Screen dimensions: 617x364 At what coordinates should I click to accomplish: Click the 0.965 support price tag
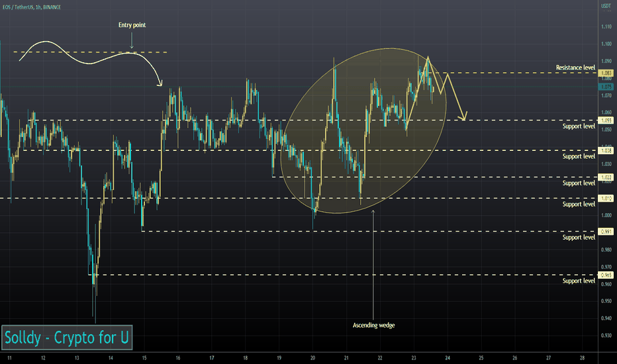tap(606, 275)
